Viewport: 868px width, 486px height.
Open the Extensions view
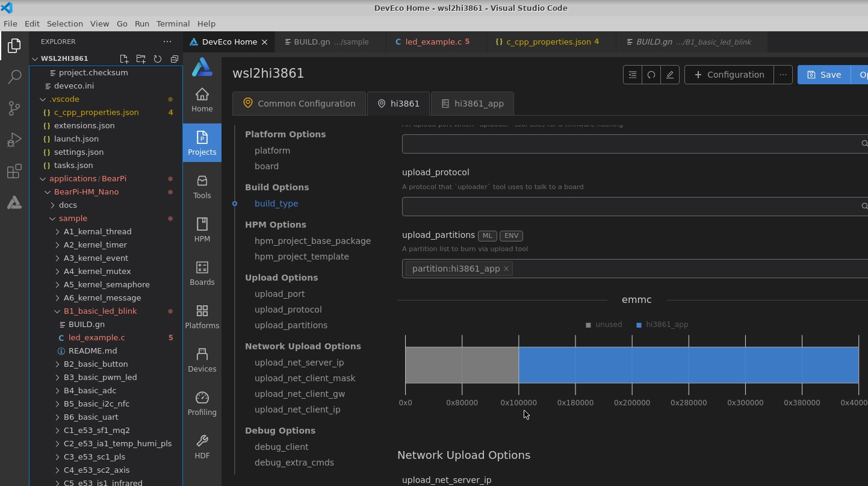pos(14,172)
